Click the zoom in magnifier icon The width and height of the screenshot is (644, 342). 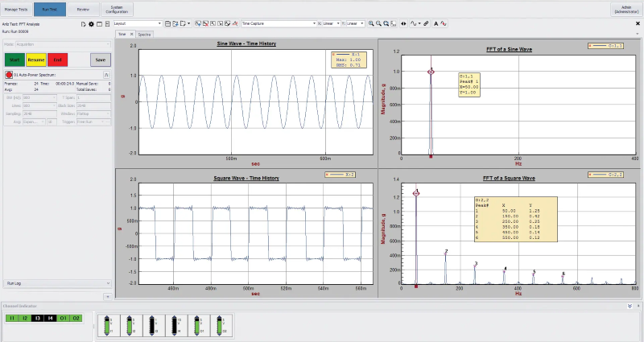tap(372, 24)
